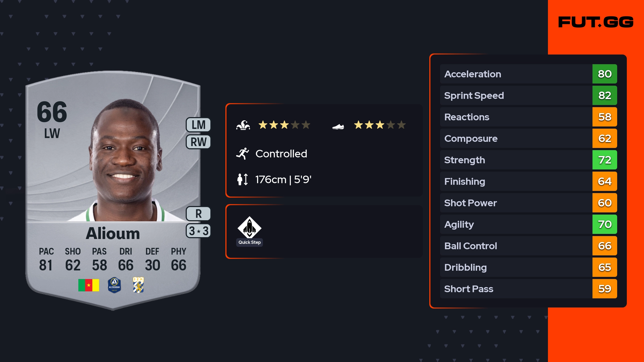Click the Acceleration stat row

coord(516,74)
